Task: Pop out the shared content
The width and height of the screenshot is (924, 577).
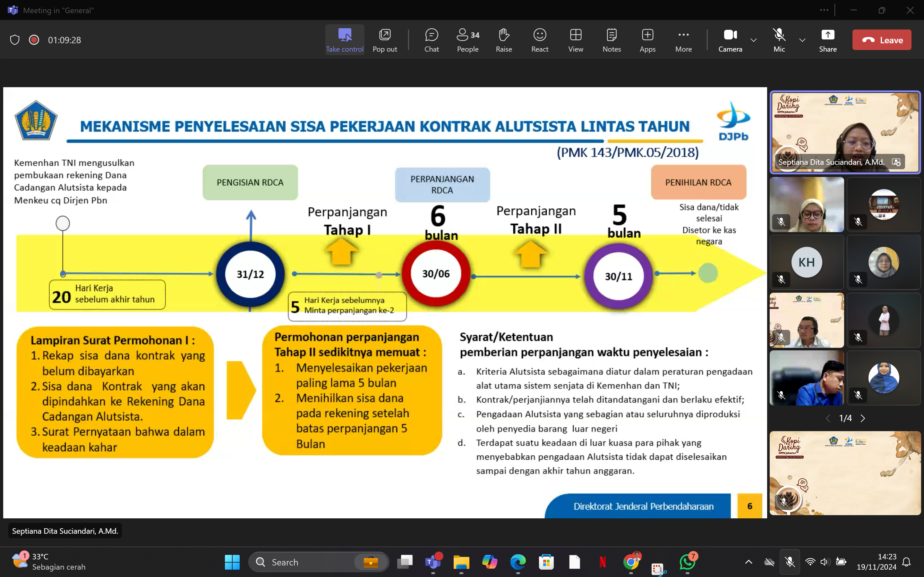Action: [384, 40]
